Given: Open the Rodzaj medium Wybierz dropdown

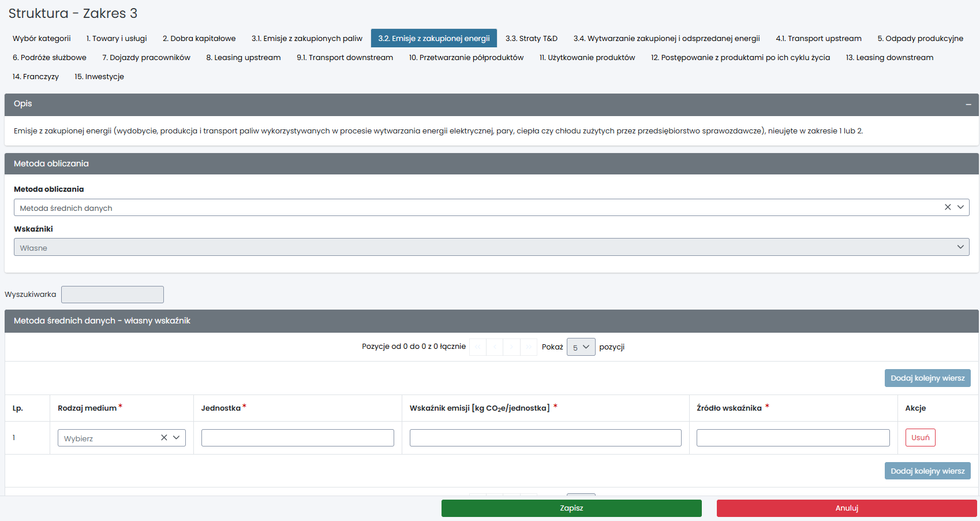Looking at the screenshot, I should (110, 438).
